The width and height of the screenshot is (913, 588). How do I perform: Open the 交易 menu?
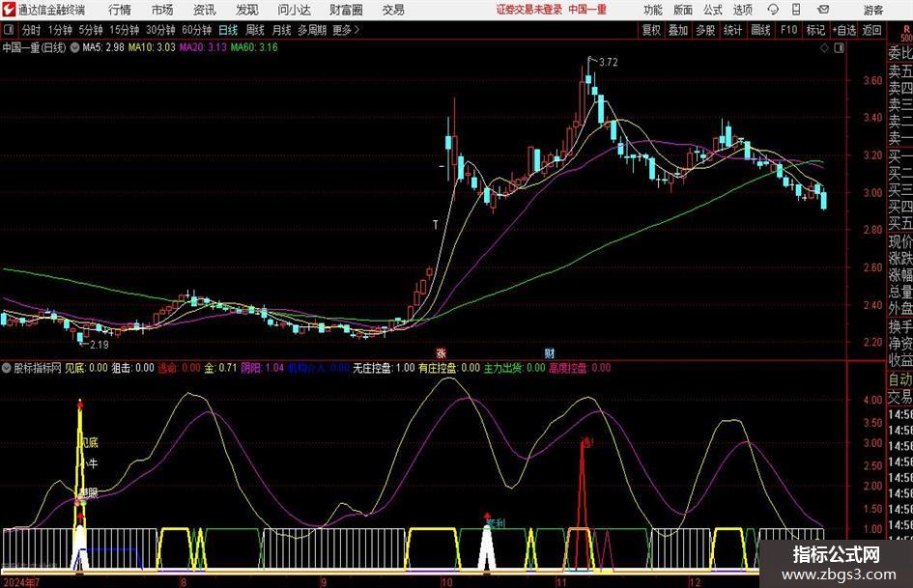(x=393, y=10)
